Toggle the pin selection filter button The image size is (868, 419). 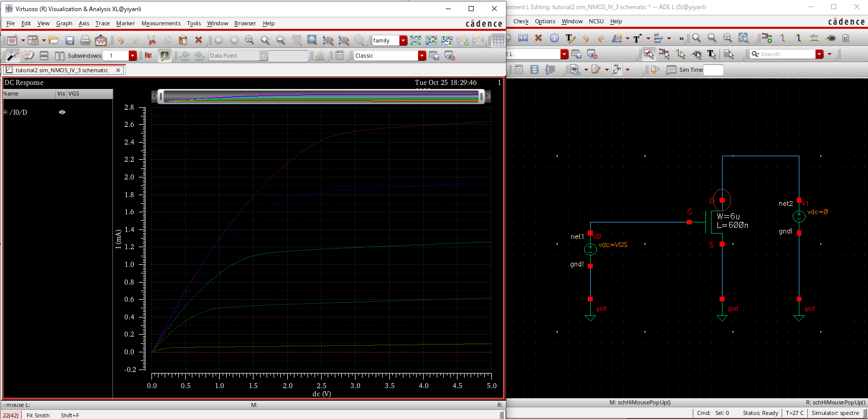click(x=696, y=54)
